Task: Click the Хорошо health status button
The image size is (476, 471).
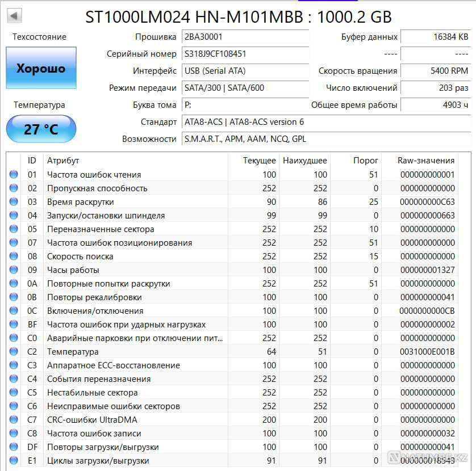Action: [41, 68]
